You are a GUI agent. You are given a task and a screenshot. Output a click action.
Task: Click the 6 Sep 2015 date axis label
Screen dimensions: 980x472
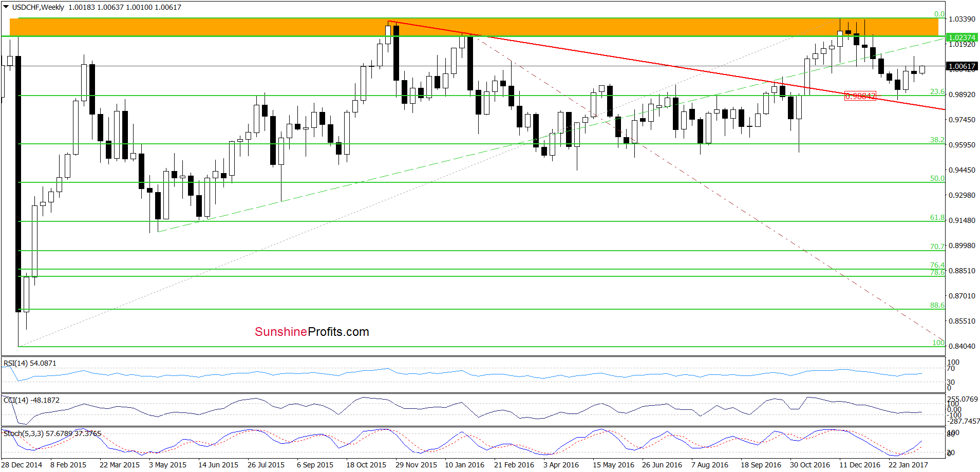click(x=315, y=465)
